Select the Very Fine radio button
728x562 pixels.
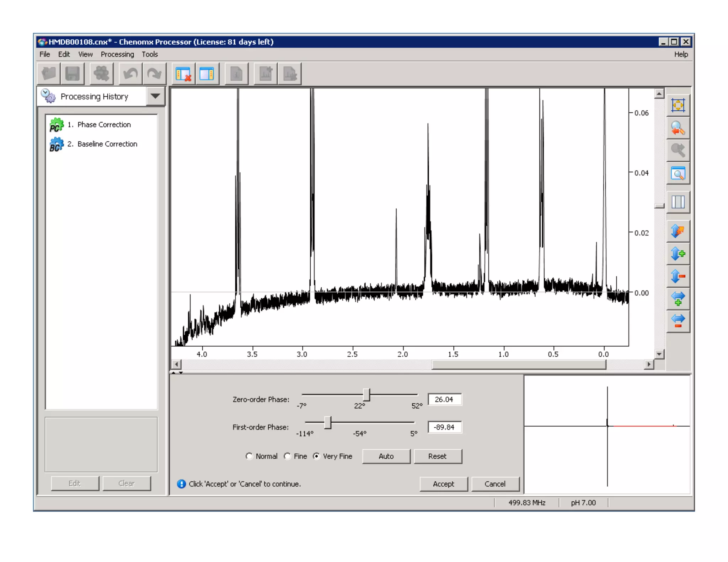point(316,456)
